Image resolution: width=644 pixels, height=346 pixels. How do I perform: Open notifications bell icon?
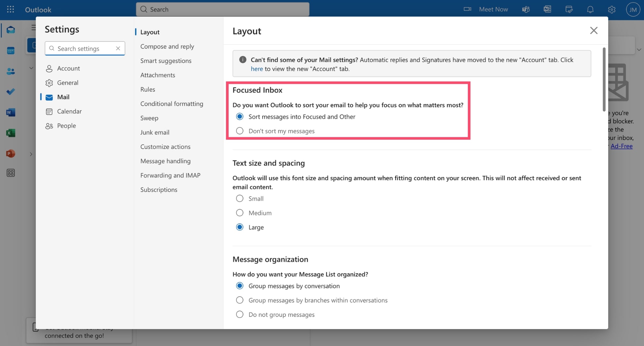coord(590,9)
